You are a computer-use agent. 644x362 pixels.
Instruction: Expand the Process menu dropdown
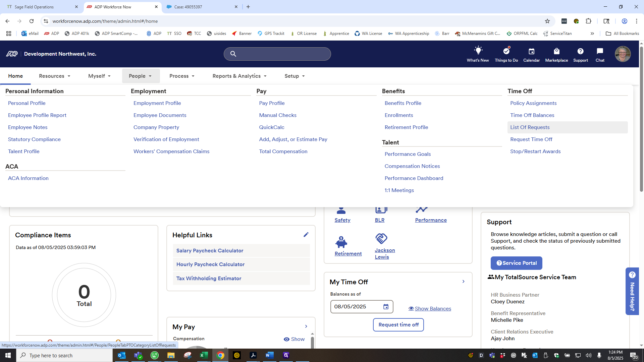pyautogui.click(x=182, y=76)
